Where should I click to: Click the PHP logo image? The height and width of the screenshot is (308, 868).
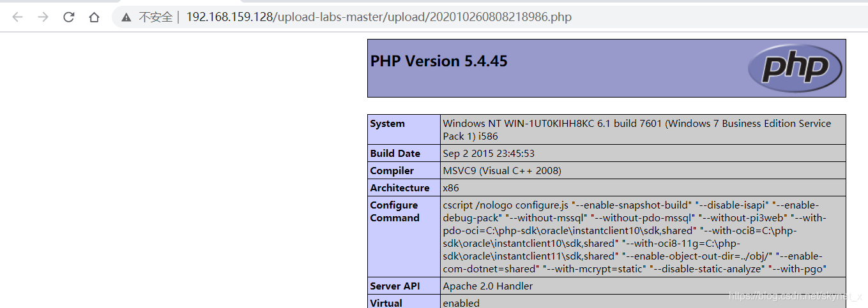[795, 68]
